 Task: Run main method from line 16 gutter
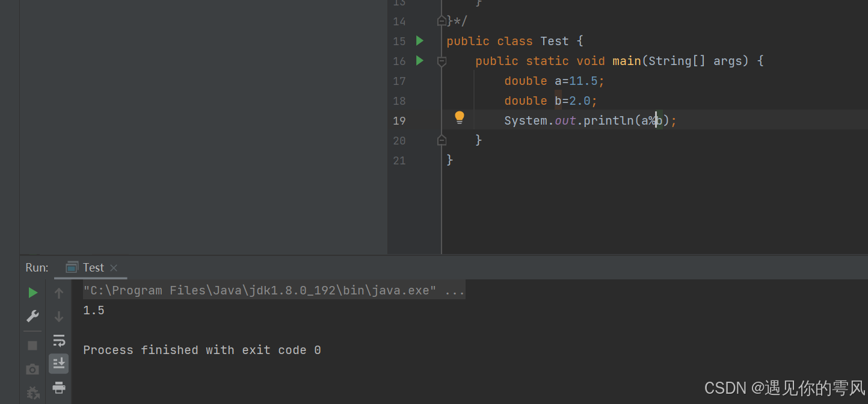pyautogui.click(x=420, y=61)
